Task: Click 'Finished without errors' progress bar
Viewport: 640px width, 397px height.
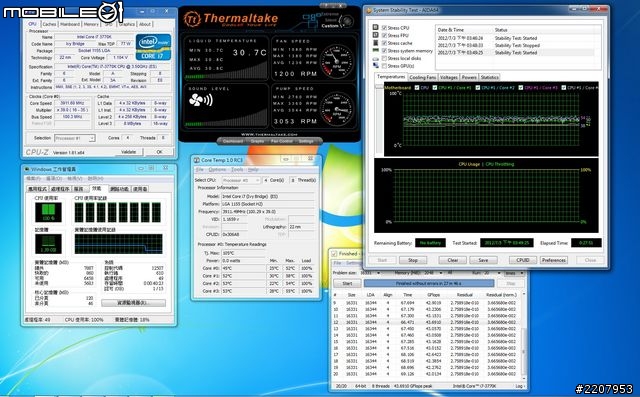Action: coord(429,283)
